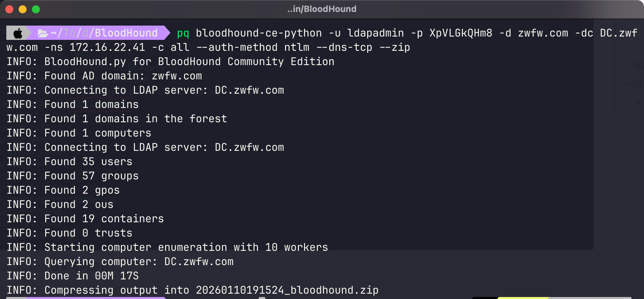
Task: Click the faint disclosure triangle beside Chinese text
Action: [x=627, y=84]
